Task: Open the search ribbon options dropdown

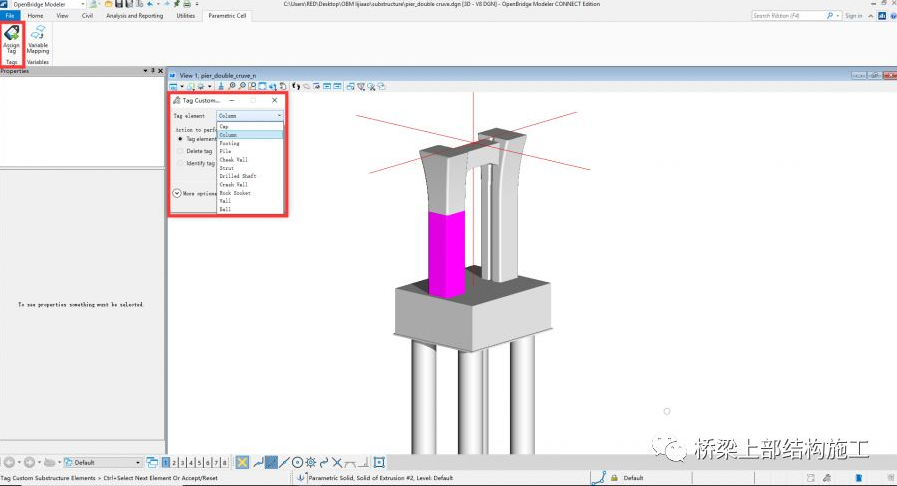Action: [838, 16]
